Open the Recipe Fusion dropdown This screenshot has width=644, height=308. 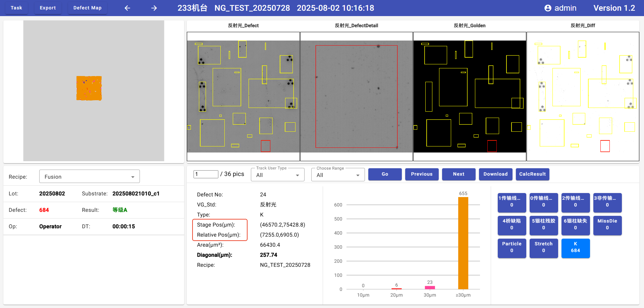(x=89, y=177)
